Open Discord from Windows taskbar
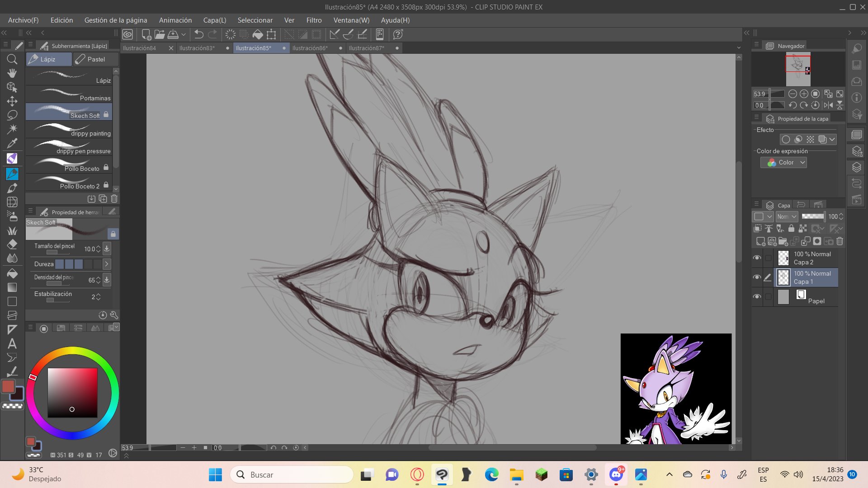Image resolution: width=868 pixels, height=488 pixels. pos(616,475)
